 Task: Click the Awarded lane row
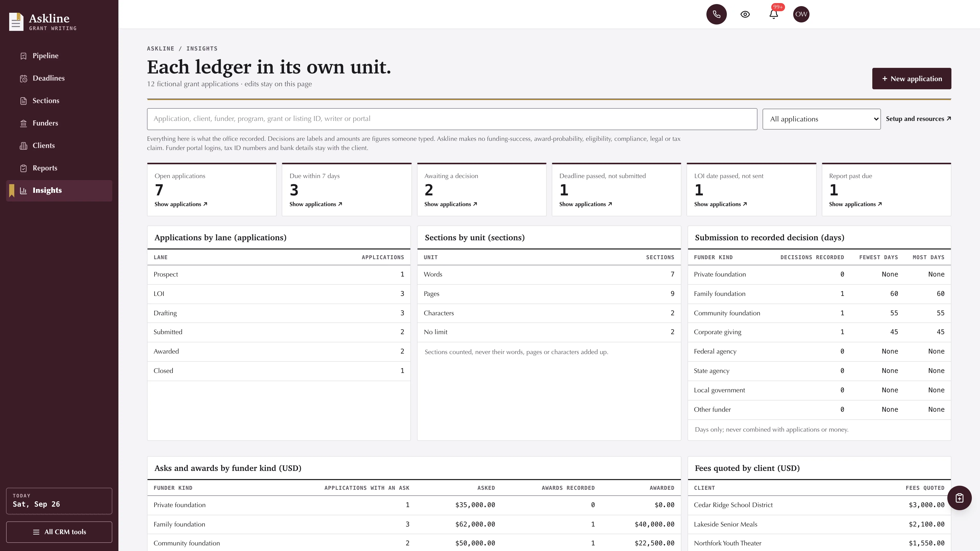pos(279,351)
